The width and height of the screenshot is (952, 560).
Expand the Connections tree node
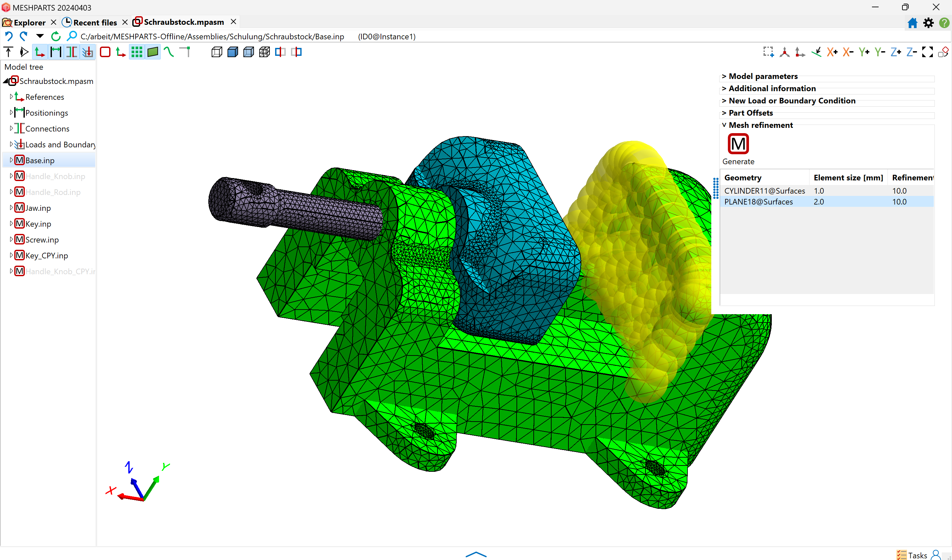pyautogui.click(x=11, y=128)
